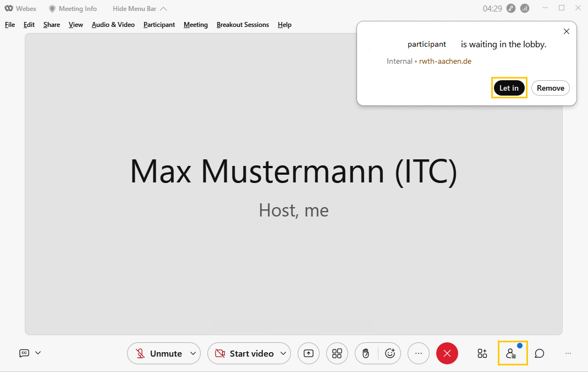Click Start video to enable camera

click(x=244, y=353)
